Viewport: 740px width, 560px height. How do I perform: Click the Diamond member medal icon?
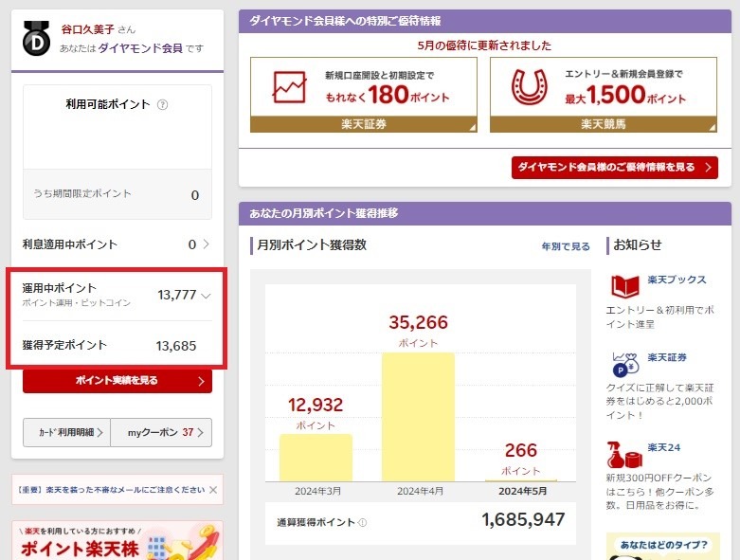click(36, 38)
